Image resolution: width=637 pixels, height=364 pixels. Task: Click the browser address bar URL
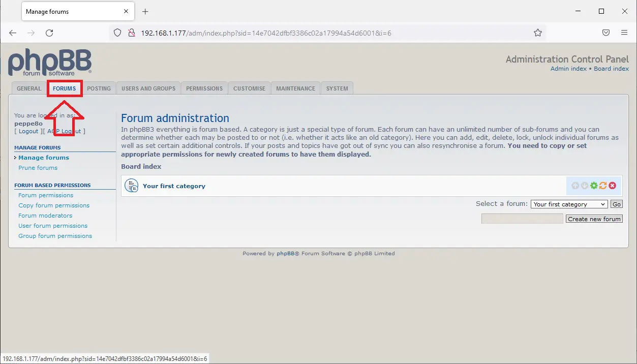[x=266, y=33]
